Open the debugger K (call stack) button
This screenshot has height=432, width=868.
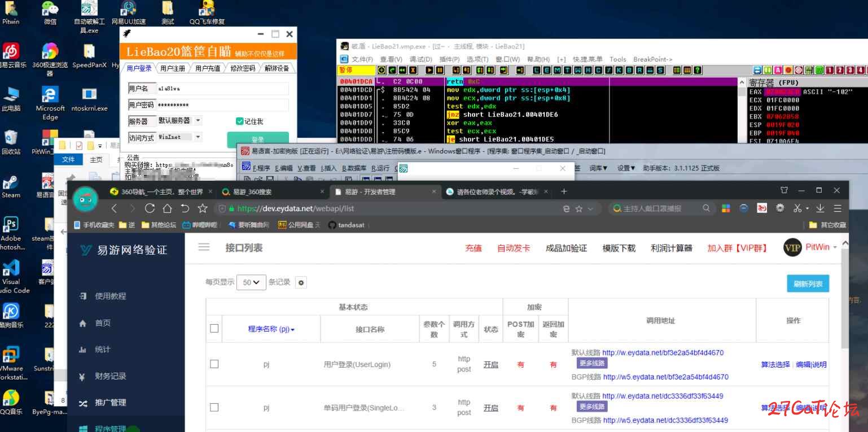619,70
